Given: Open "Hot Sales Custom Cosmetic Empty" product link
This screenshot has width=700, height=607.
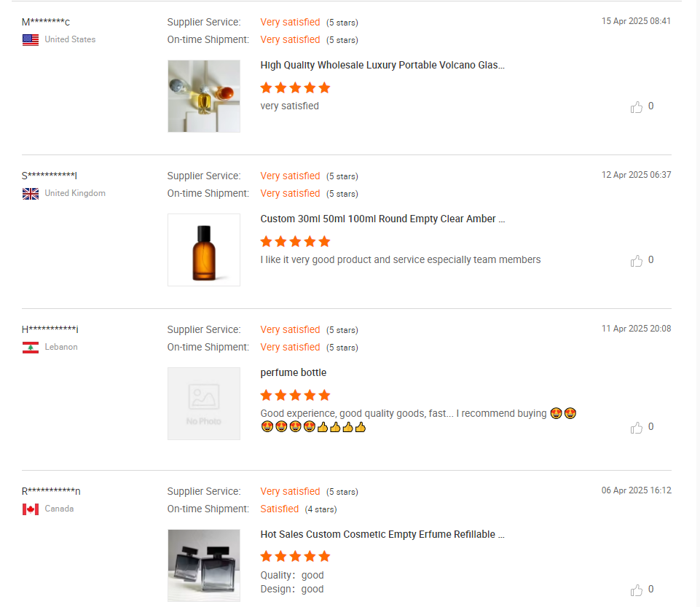Looking at the screenshot, I should [382, 534].
